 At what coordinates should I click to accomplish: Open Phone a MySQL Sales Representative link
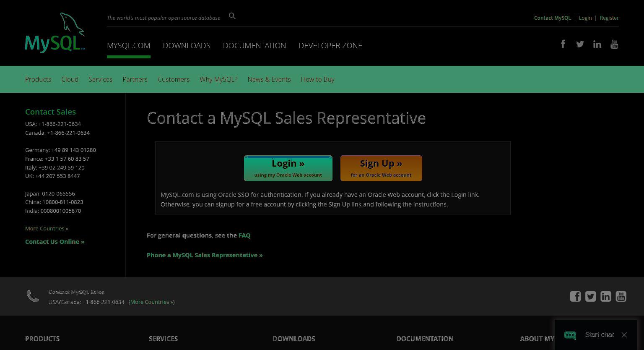tap(205, 255)
